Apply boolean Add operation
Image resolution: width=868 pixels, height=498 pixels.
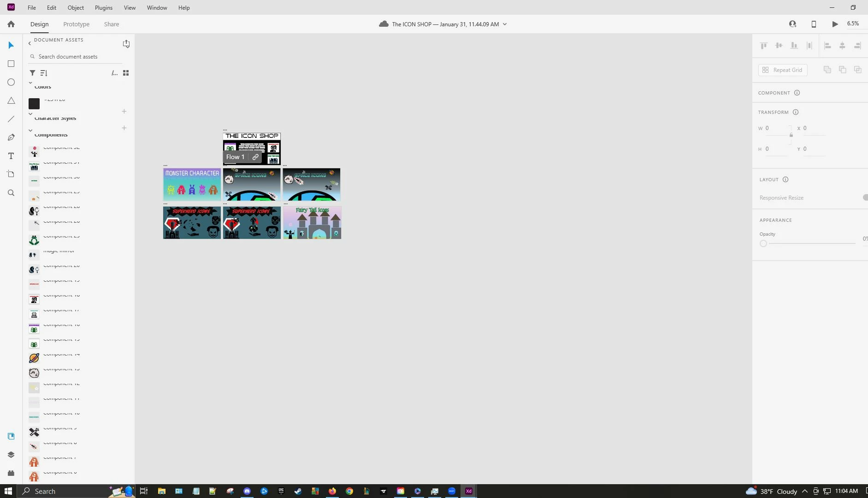[x=827, y=70]
